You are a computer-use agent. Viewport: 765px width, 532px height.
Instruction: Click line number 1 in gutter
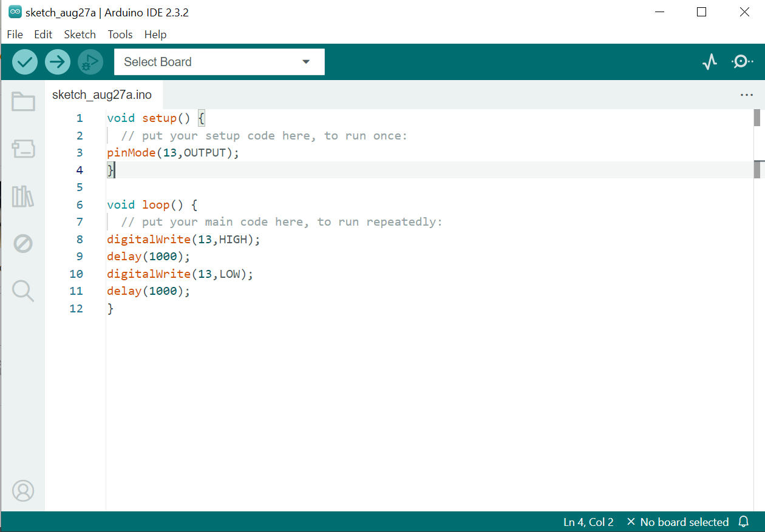tap(80, 118)
